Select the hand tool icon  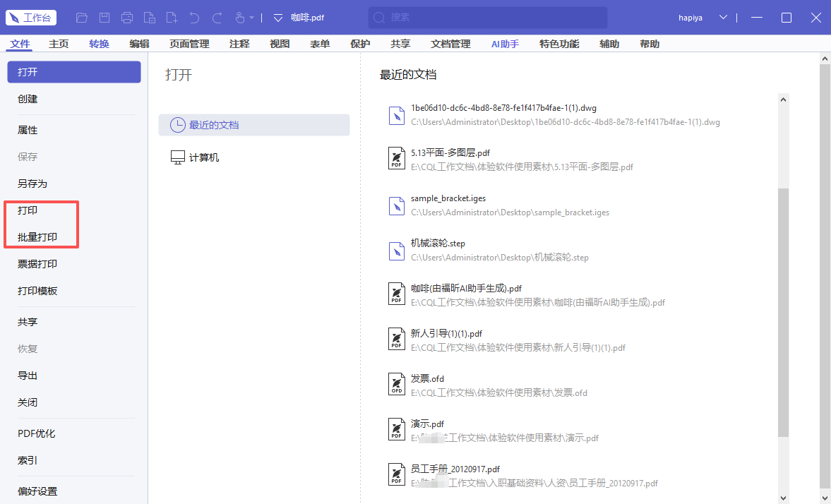239,18
